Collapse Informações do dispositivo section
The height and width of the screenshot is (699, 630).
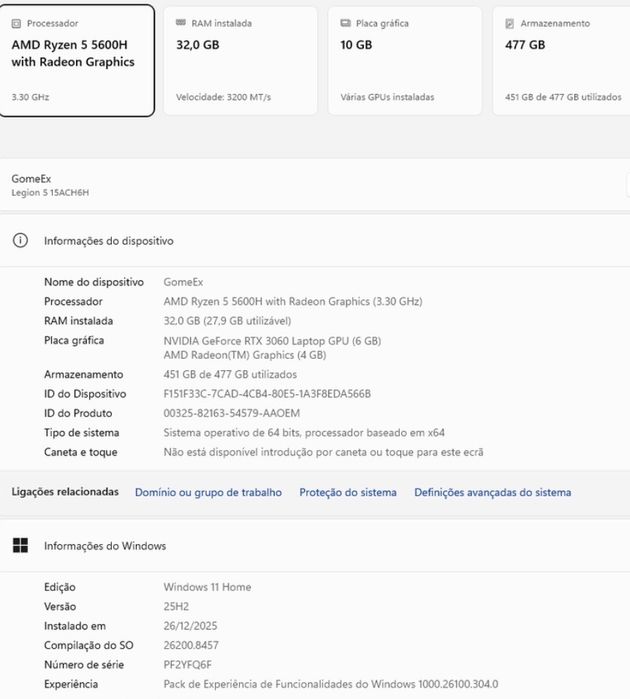coord(315,241)
